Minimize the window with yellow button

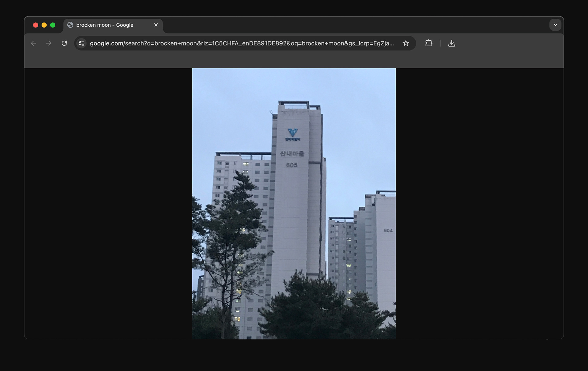pyautogui.click(x=44, y=25)
